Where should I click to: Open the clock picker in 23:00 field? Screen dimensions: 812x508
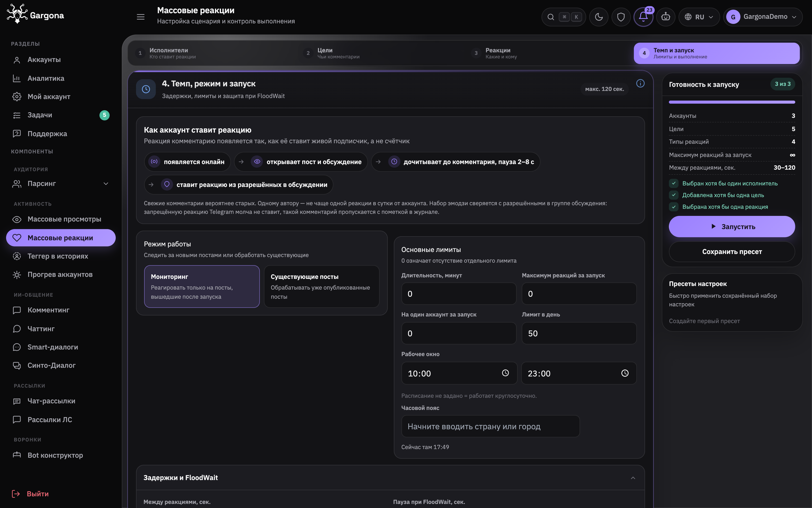625,373
